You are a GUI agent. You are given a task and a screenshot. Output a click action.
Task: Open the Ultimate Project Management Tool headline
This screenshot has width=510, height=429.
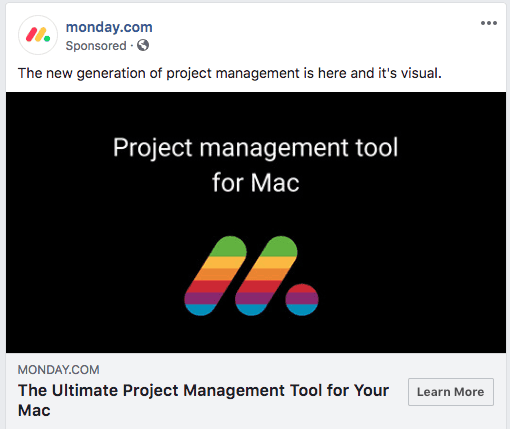pos(203,400)
